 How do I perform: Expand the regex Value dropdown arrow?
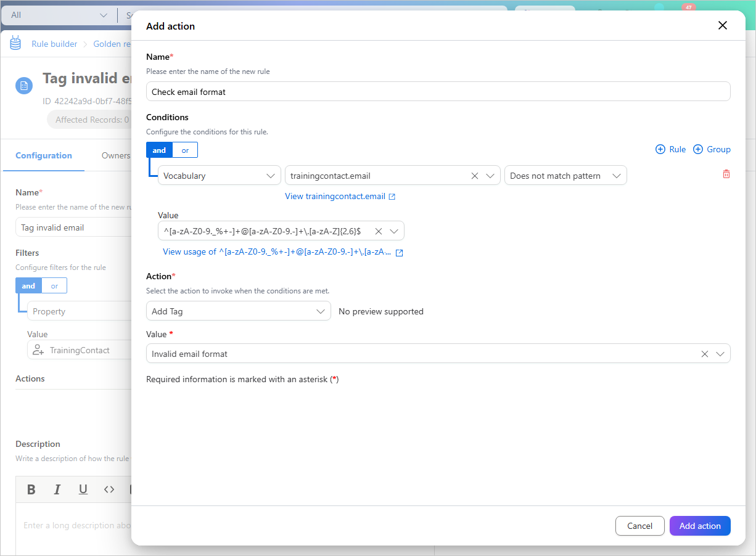tap(395, 231)
